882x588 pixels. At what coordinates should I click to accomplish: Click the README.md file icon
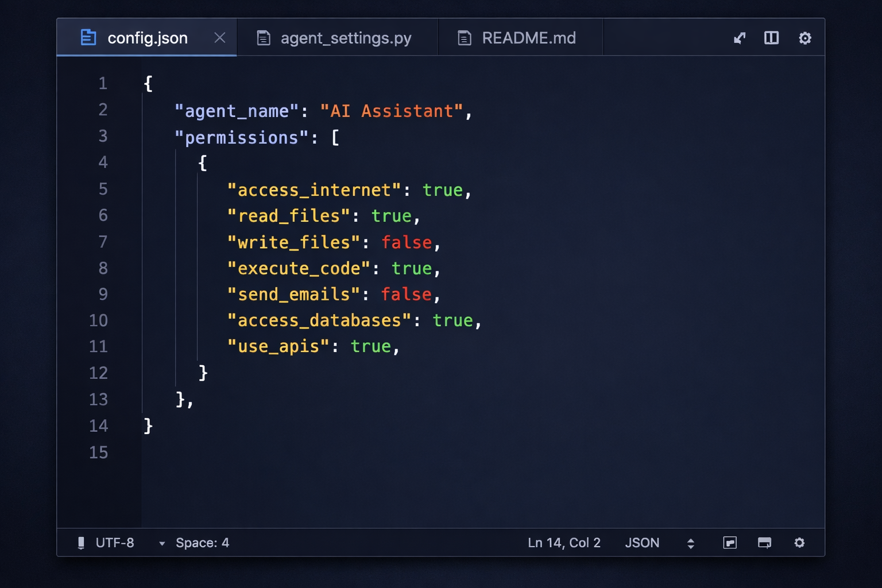click(465, 38)
